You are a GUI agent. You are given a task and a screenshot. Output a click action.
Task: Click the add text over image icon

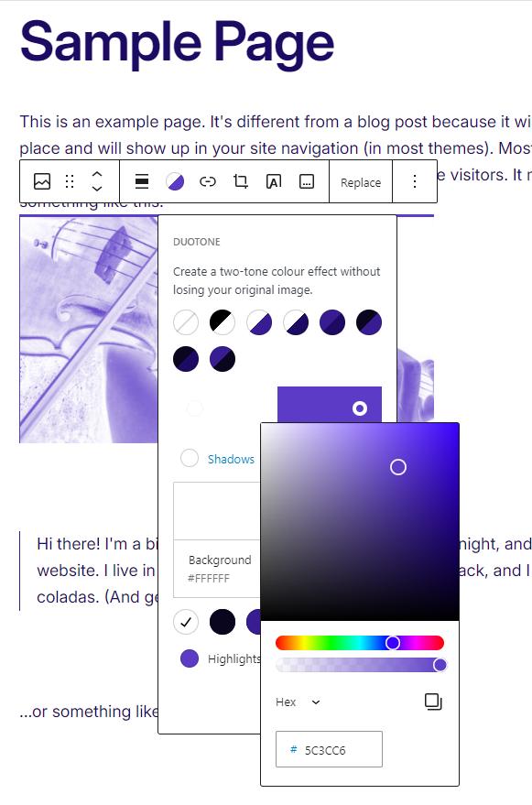274,181
